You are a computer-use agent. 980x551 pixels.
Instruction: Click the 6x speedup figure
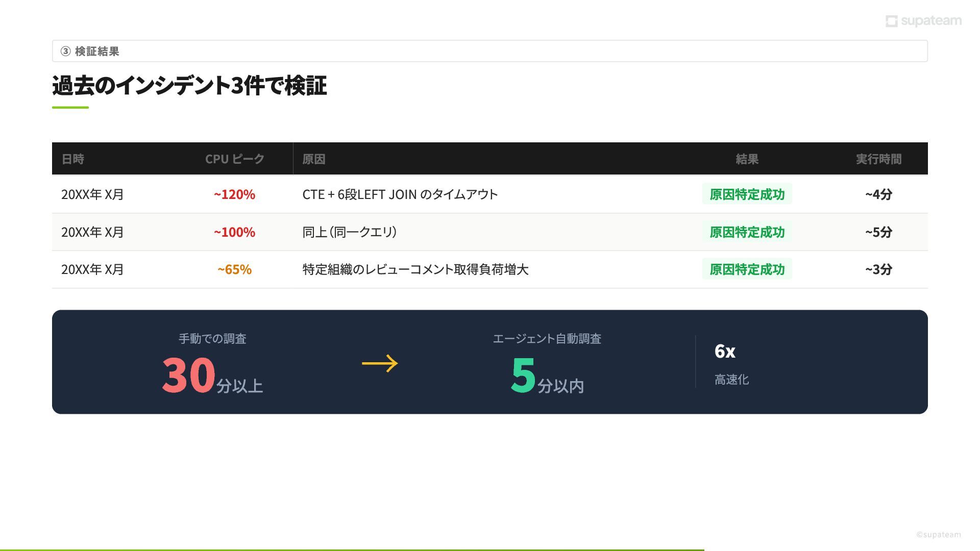tap(724, 351)
